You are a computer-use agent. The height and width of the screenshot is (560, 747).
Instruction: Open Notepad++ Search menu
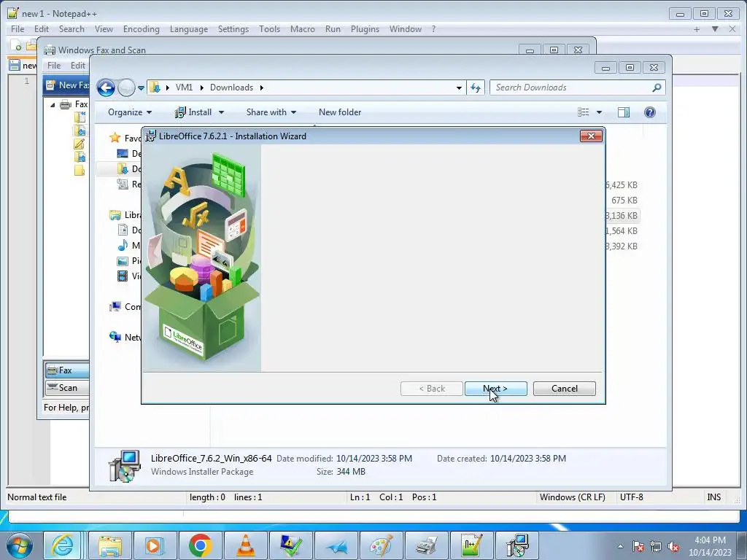click(71, 29)
